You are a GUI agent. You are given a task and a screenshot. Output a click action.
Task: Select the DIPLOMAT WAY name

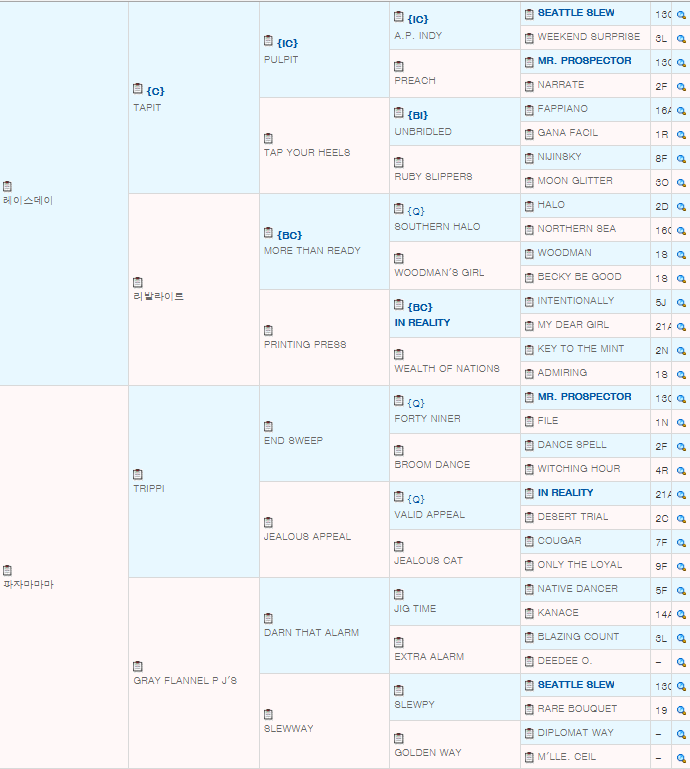(576, 733)
